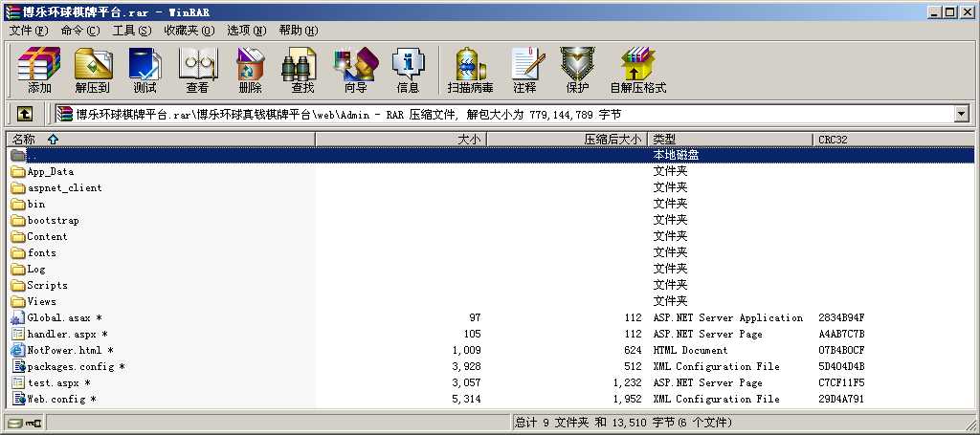Select the Global.asax file icon
The image size is (980, 435).
point(18,317)
